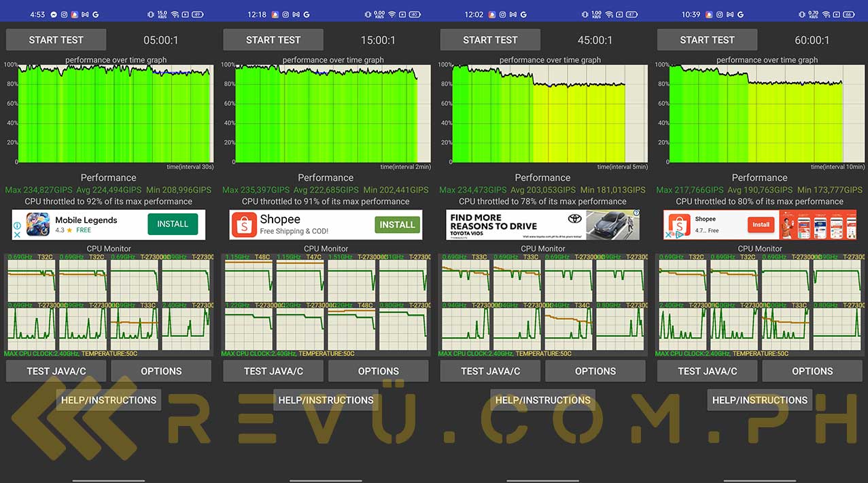Open OPTIONS on the 4:53 screen
The image size is (868, 483).
161,371
